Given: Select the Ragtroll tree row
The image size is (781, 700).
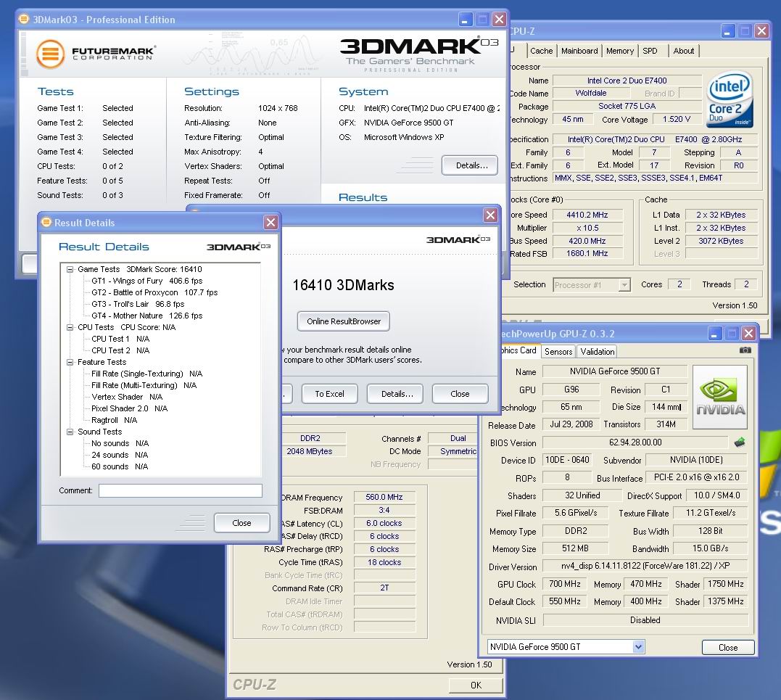Looking at the screenshot, I should [114, 420].
